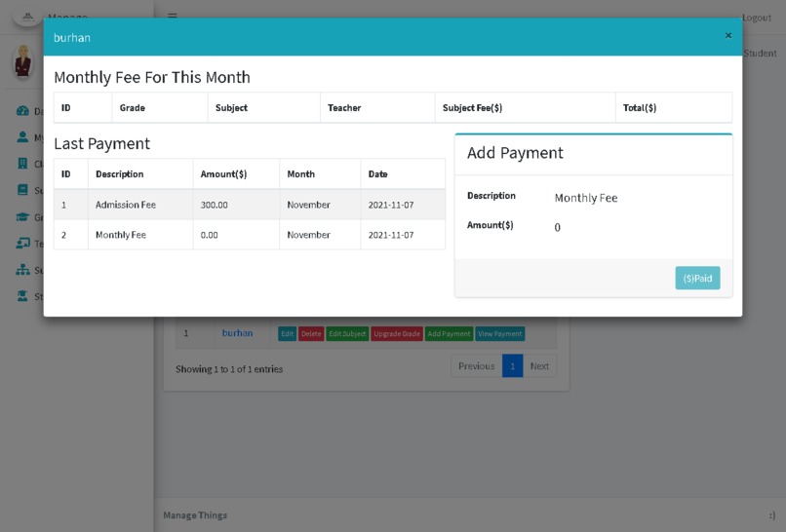The image size is (786, 532).
Task: Select page 1 in pagination
Action: 512,366
